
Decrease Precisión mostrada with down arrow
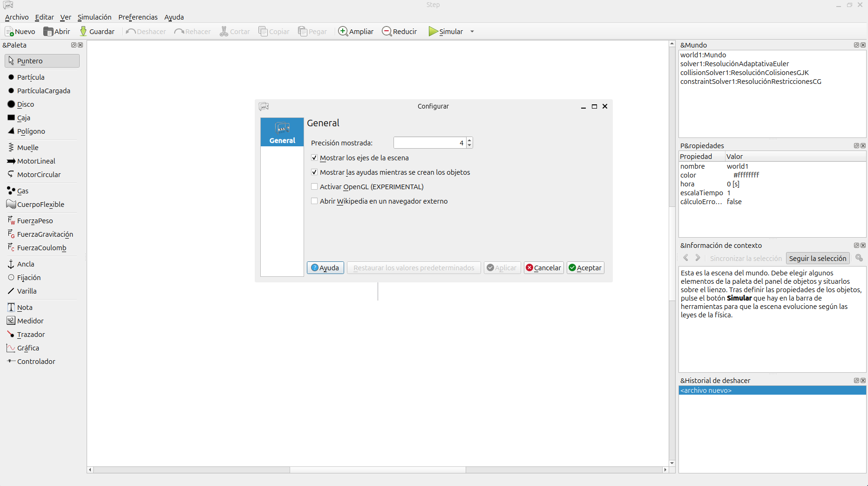[x=469, y=146]
